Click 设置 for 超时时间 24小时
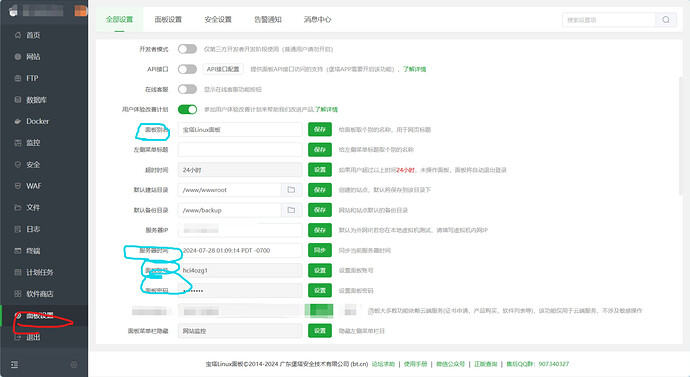This screenshot has width=690, height=377. pyautogui.click(x=320, y=170)
